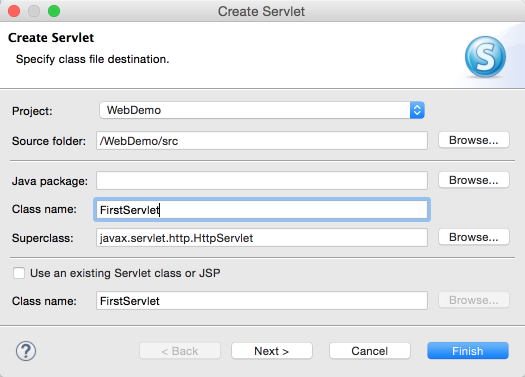
Task: Click the 'Java package:' label
Action: click(50, 181)
